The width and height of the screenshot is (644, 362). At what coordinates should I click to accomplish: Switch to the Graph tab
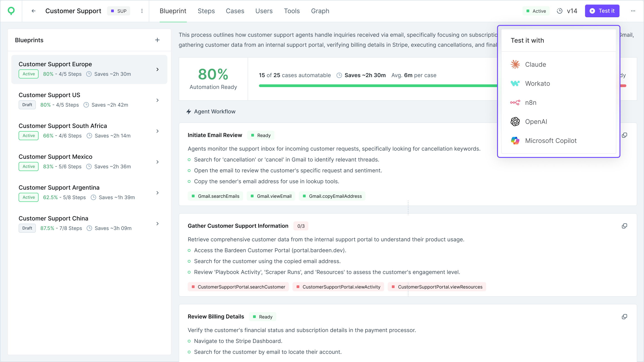click(x=320, y=11)
